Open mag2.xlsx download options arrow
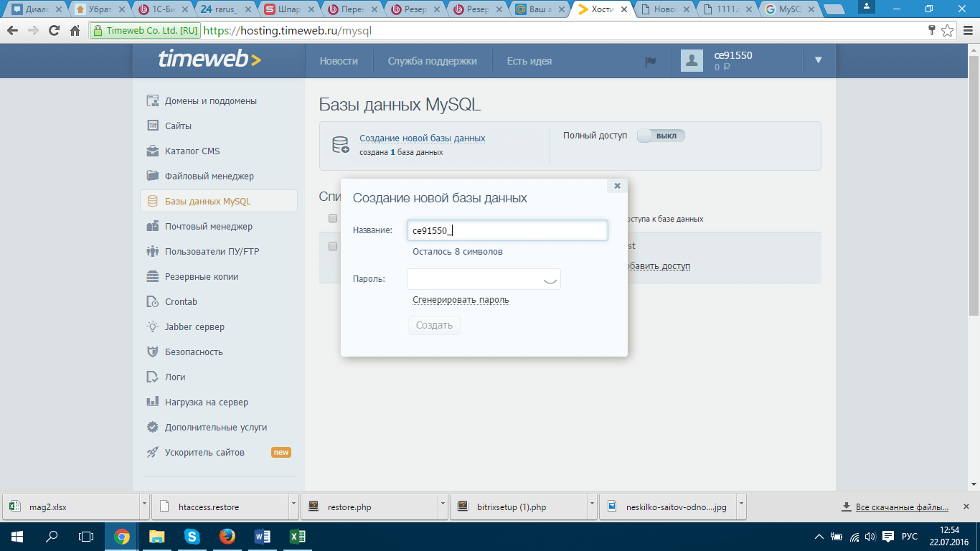The width and height of the screenshot is (980, 551). 144,507
